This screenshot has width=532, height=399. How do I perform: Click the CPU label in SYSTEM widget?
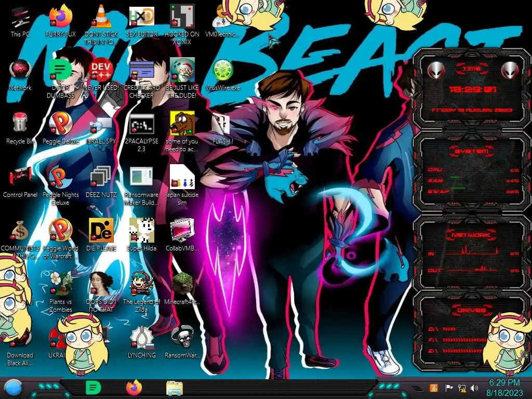tap(435, 170)
